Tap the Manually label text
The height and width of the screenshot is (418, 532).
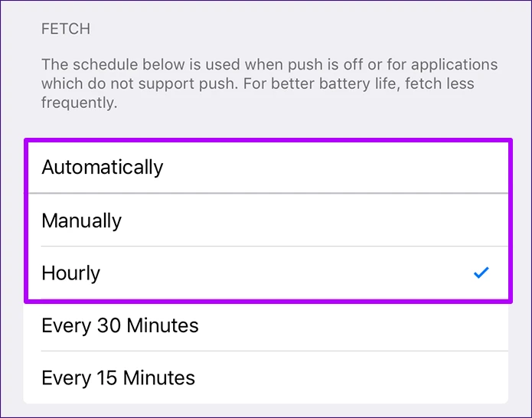tap(82, 220)
